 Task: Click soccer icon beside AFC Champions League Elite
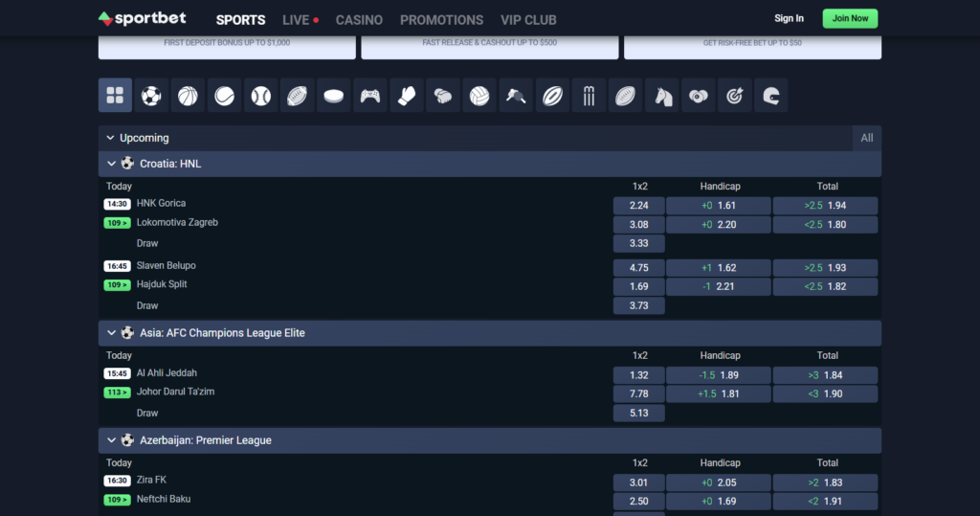[x=127, y=333]
